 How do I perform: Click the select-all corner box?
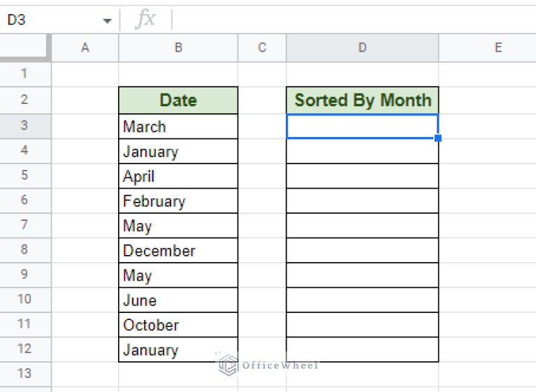pos(25,48)
